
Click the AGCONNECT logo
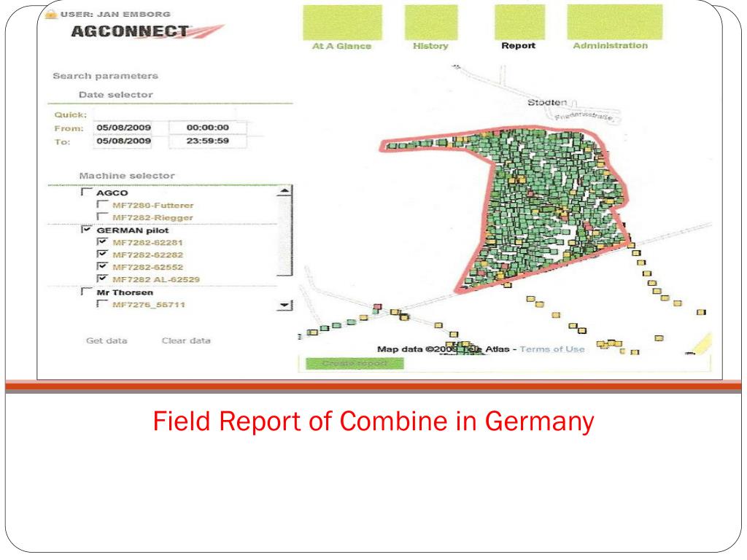pyautogui.click(x=147, y=31)
